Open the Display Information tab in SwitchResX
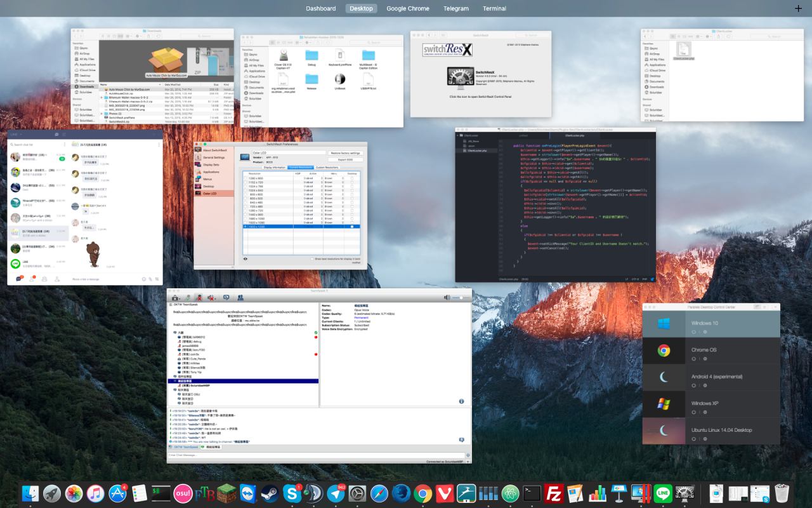Screen dimensions: 812x508 click(x=275, y=167)
